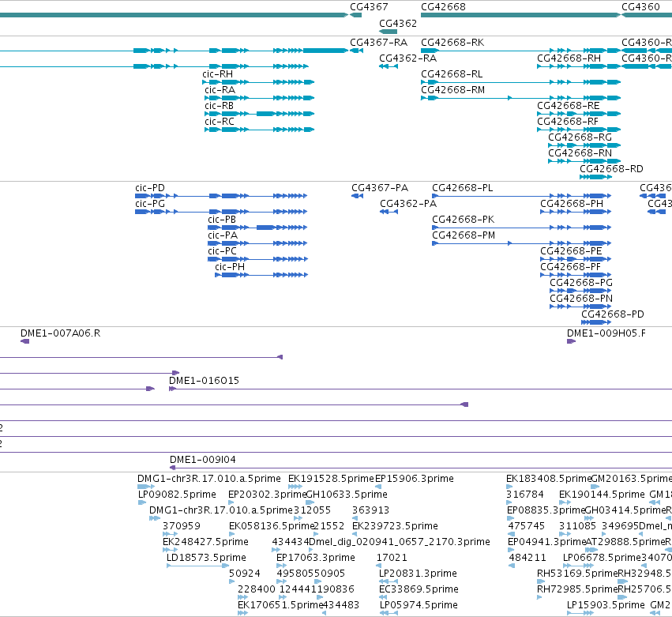Click the purple DME1-007A06.R arrow glyph

pyautogui.click(x=24, y=341)
